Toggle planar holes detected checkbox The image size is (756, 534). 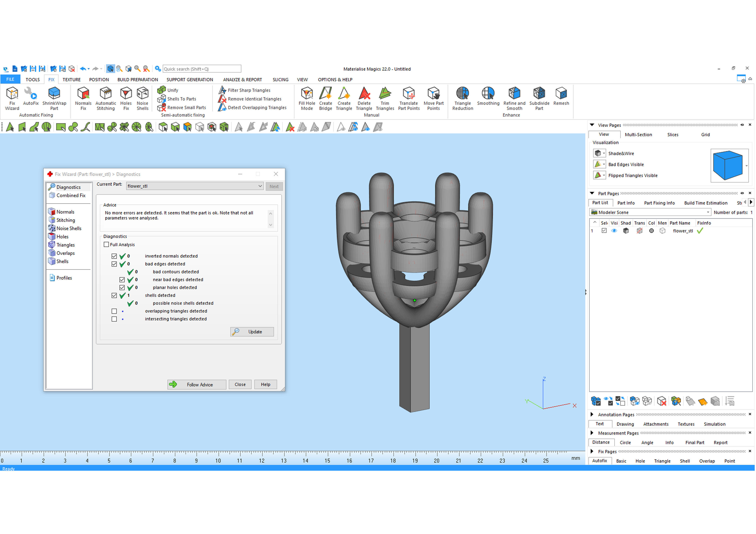(122, 288)
